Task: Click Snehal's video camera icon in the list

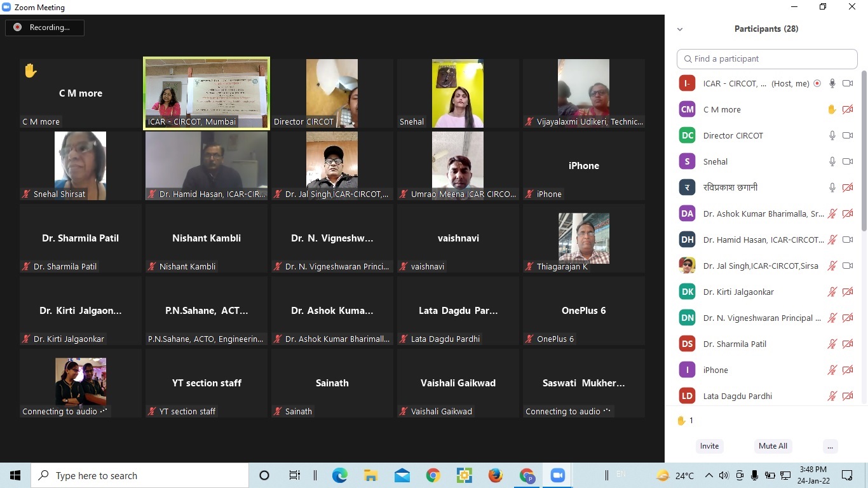Action: pos(847,161)
